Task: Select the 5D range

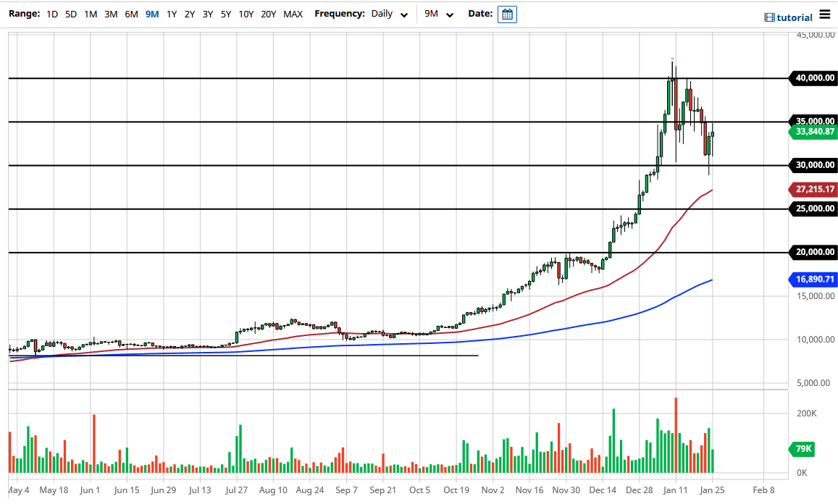Action: [x=71, y=14]
